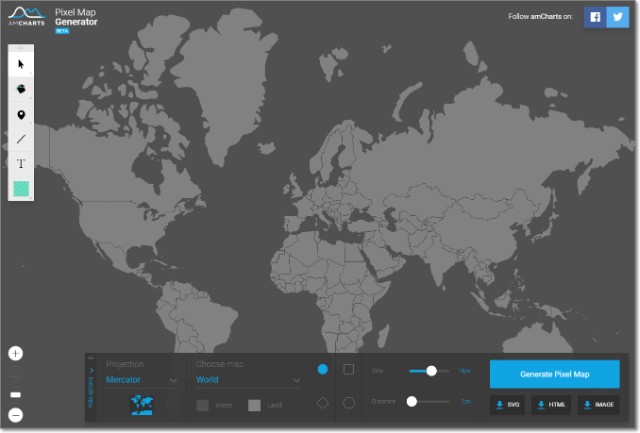Zoom out with the minus button
The height and width of the screenshot is (433, 640).
click(16, 415)
